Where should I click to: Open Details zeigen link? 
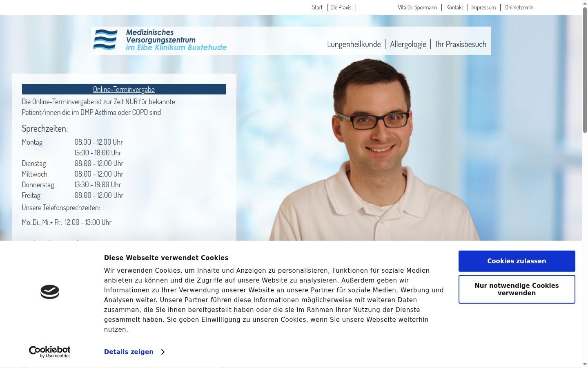[129, 352]
